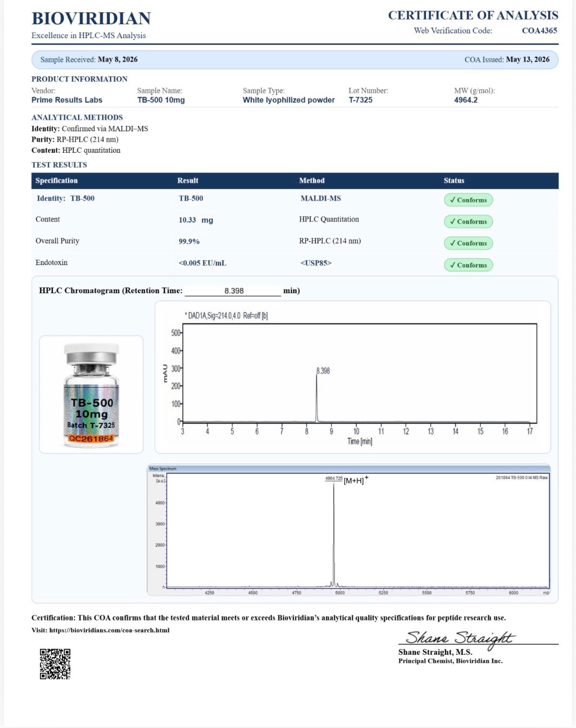Click the 261864 TB-500 MS Raw label
The image size is (576, 728).
pos(522,477)
